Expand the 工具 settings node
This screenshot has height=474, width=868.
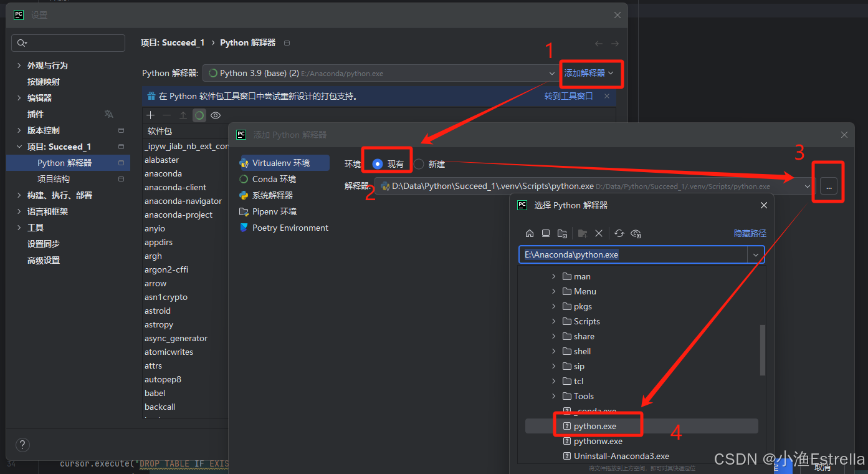tap(19, 228)
